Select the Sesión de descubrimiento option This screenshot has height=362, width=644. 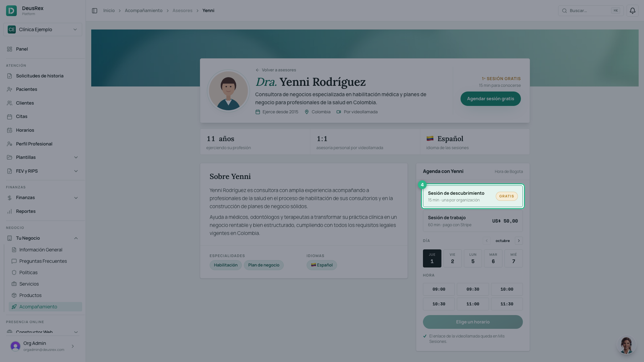click(473, 196)
